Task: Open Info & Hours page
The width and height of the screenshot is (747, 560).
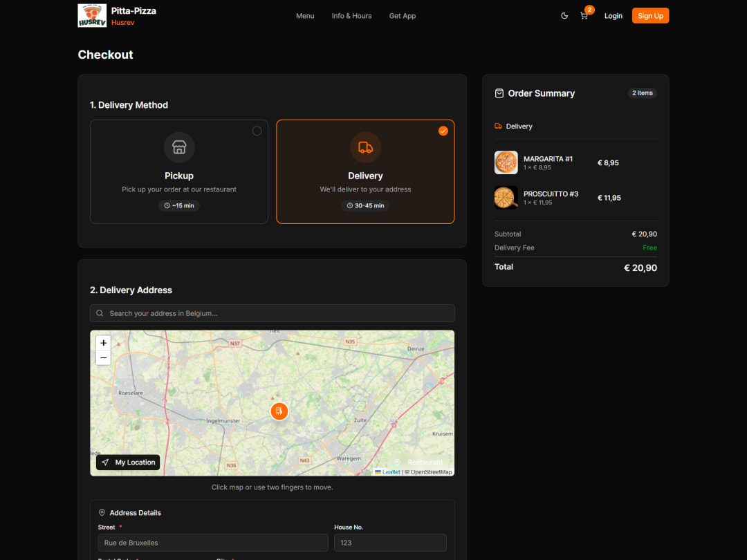Action: click(351, 16)
